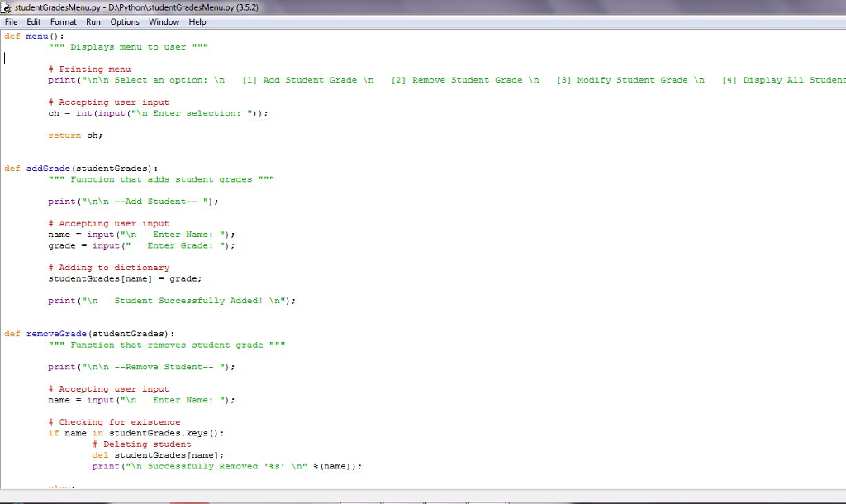Screen dimensions: 846x504
Task: Click the print line with 'Select an option'
Action: pyautogui.click(x=447, y=80)
